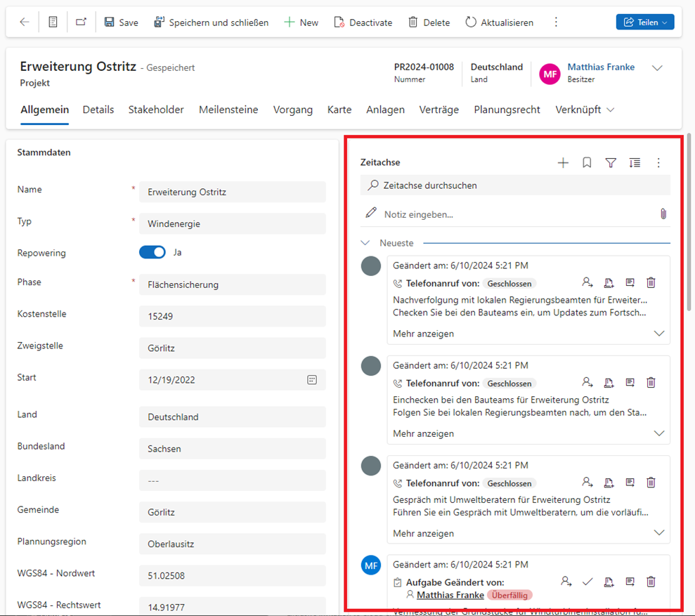Click the back arrow in the command bar
This screenshot has height=616, width=695.
pos(25,22)
